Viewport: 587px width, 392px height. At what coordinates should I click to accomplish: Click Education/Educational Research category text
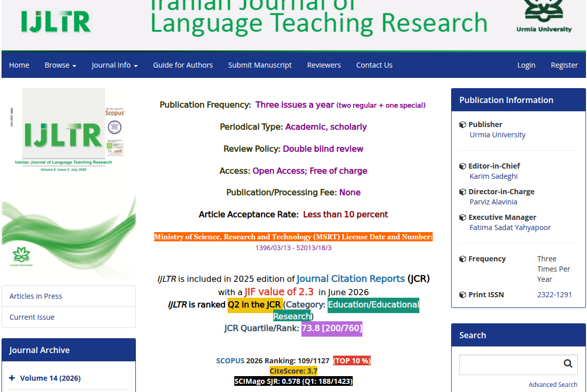pyautogui.click(x=346, y=311)
